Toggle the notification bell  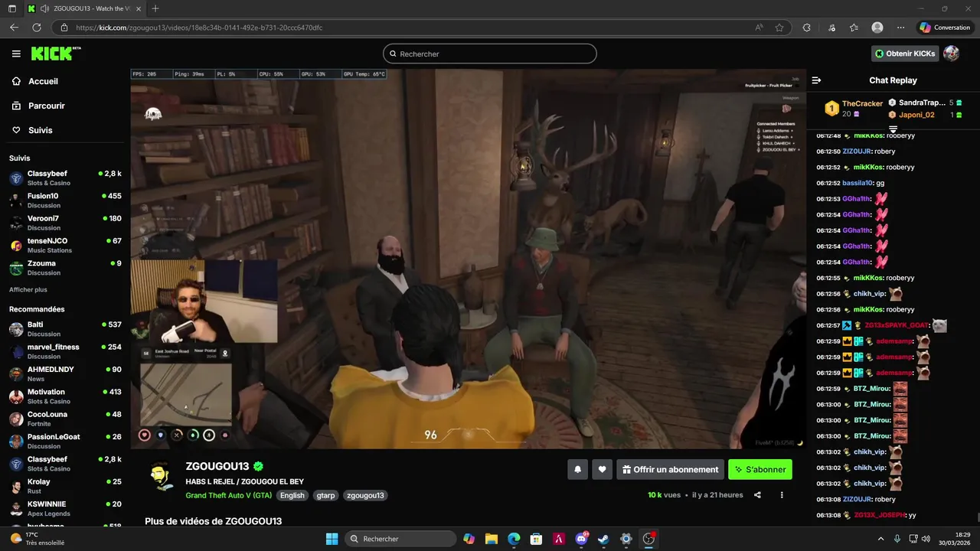(577, 469)
